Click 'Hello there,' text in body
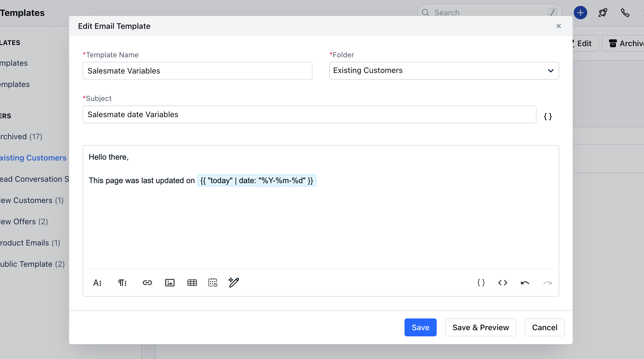 click(x=109, y=157)
